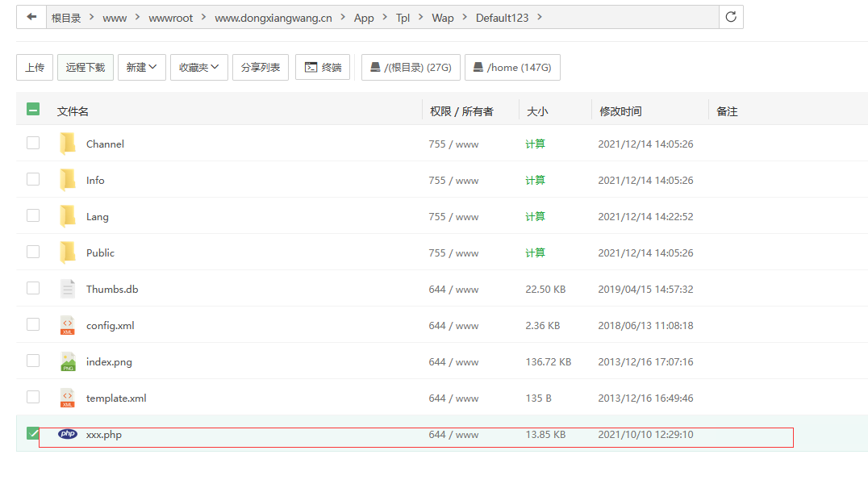The height and width of the screenshot is (484, 868).
Task: Expand the chevron after App in the breadcrumb
Action: pyautogui.click(x=385, y=17)
